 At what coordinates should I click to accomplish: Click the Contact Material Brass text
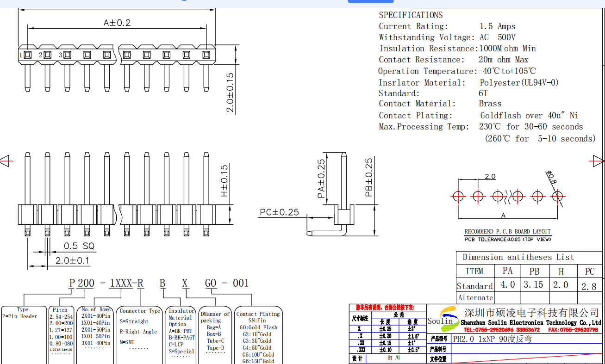coord(440,104)
